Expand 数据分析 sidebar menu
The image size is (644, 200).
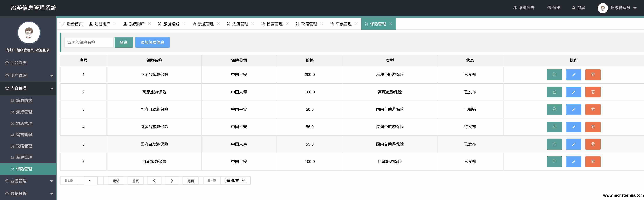point(28,194)
